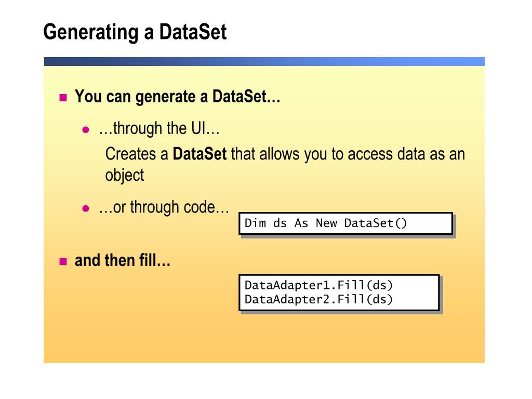Click round bullet beside 'through the UI'
The height and width of the screenshot is (399, 532).
coord(86,129)
